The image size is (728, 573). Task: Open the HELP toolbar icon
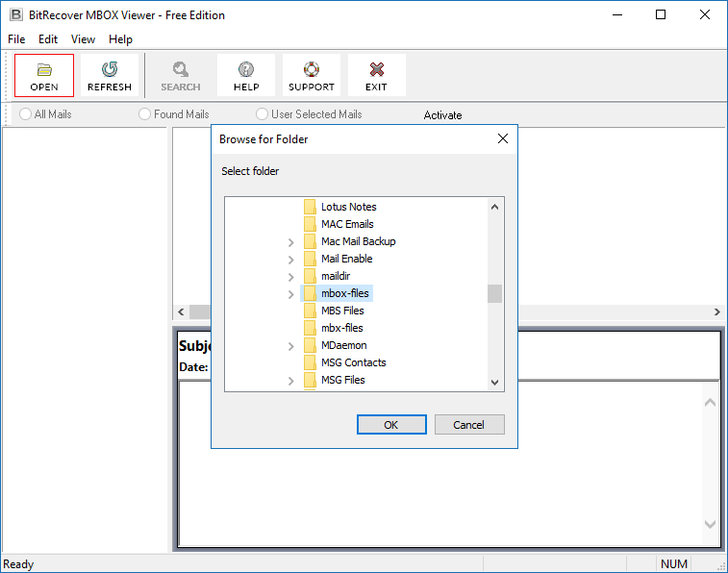tap(246, 69)
